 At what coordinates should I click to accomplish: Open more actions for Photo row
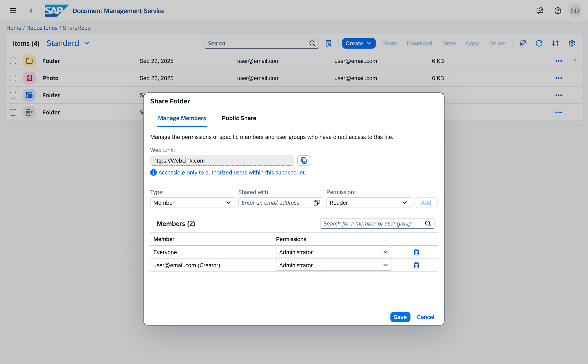tap(559, 78)
